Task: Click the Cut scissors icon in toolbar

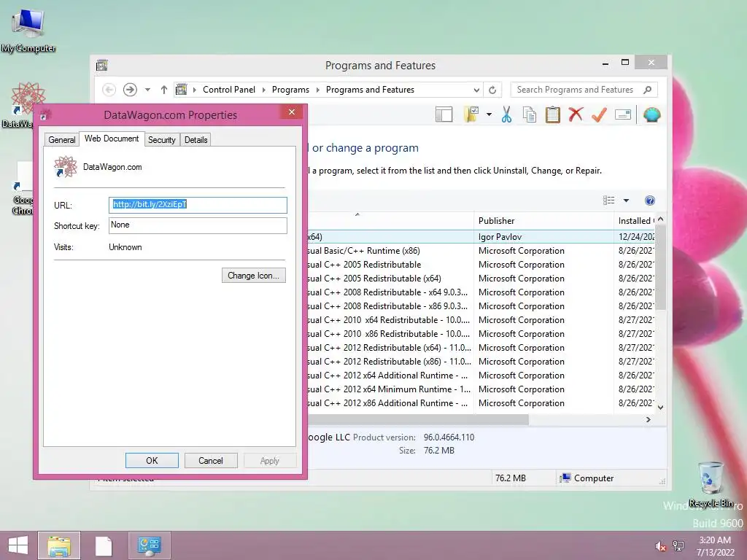Action: [506, 114]
